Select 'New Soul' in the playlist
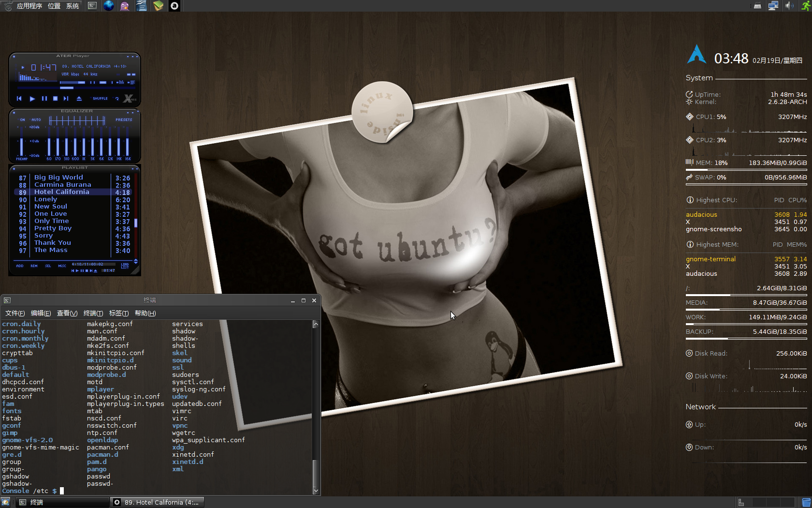This screenshot has width=812, height=508. coord(51,207)
